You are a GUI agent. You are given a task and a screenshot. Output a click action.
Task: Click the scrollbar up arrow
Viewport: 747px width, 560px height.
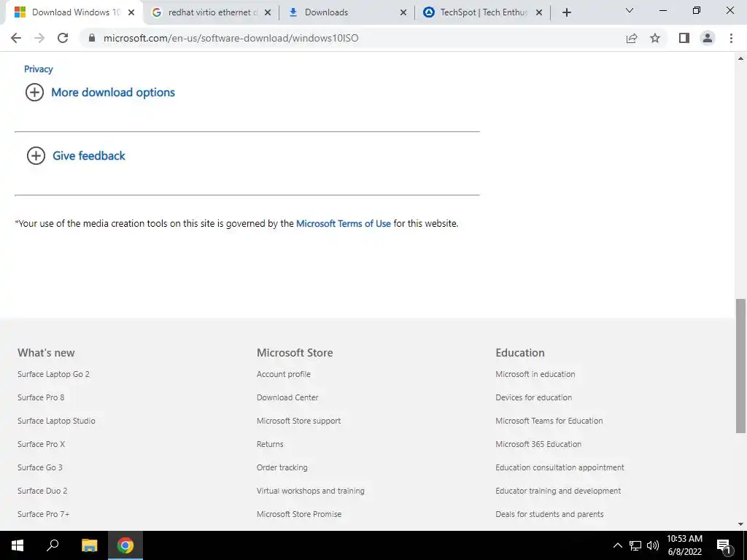click(x=740, y=58)
